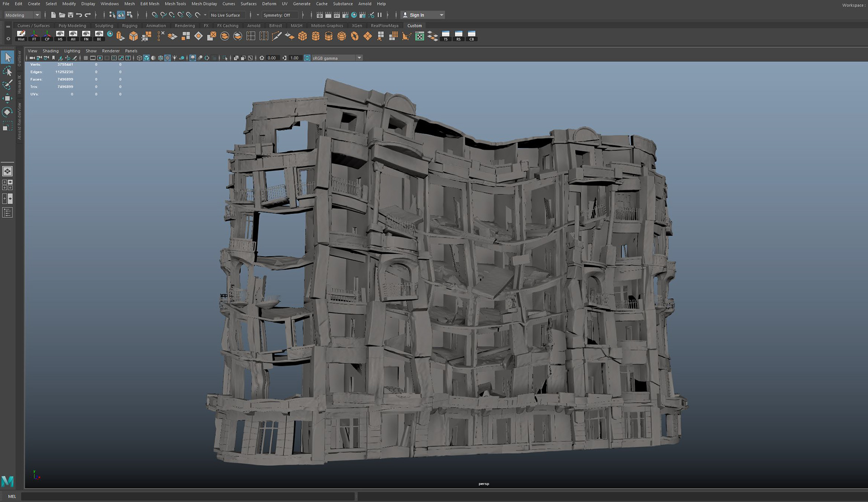The width and height of the screenshot is (868, 502).
Task: Create a new scene file
Action: [53, 15]
